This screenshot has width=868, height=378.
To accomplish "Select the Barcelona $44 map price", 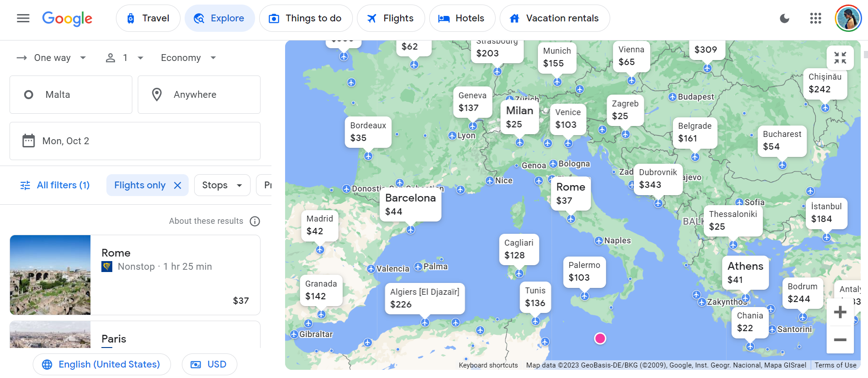I will click(411, 205).
